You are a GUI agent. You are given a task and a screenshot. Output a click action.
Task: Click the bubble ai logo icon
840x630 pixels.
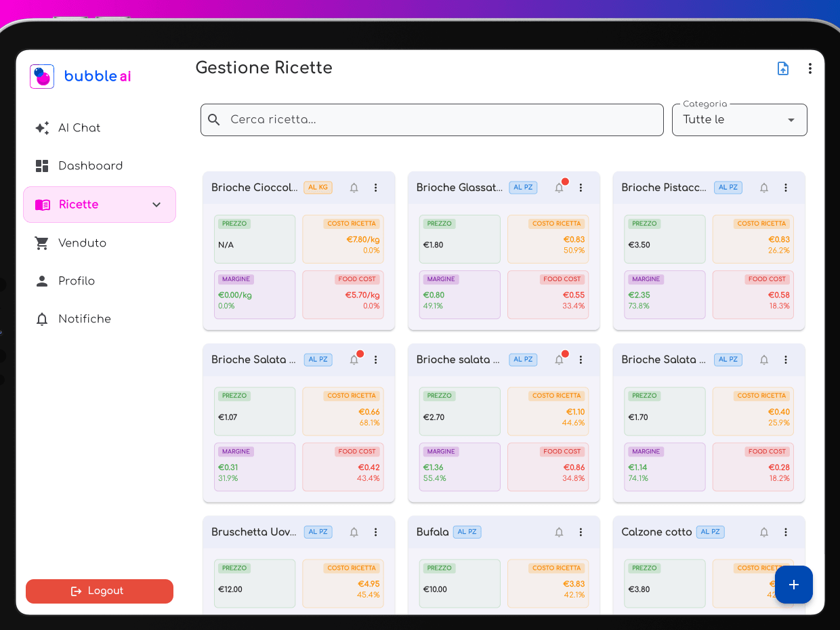(42, 77)
